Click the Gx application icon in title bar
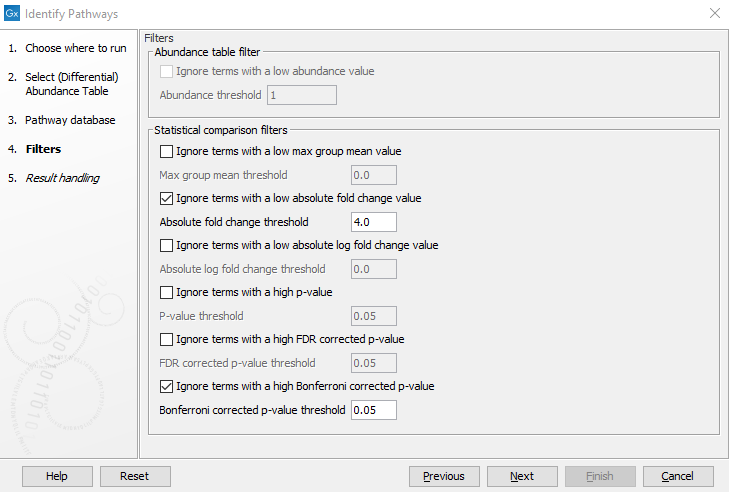This screenshot has height=492, width=729. click(12, 14)
